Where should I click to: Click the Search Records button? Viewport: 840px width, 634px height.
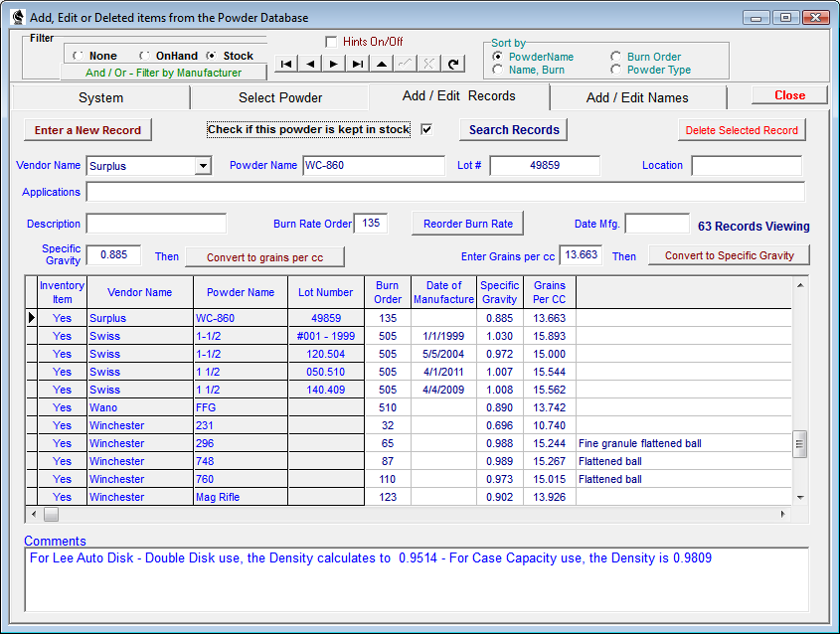click(x=514, y=129)
